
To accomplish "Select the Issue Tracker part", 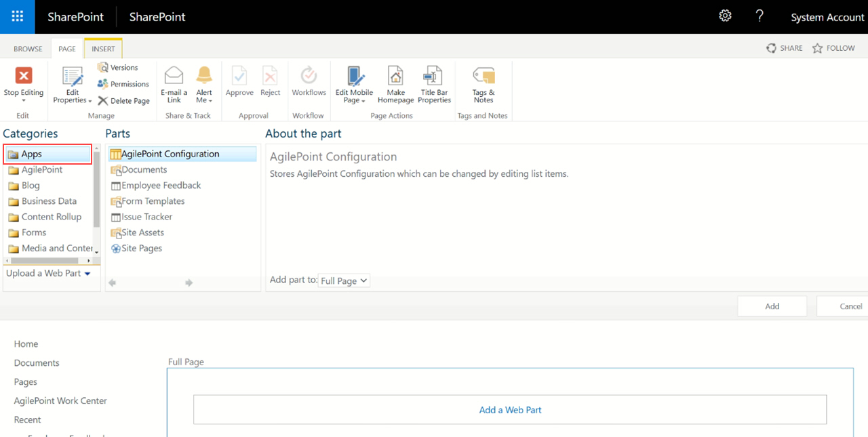I will tap(142, 216).
